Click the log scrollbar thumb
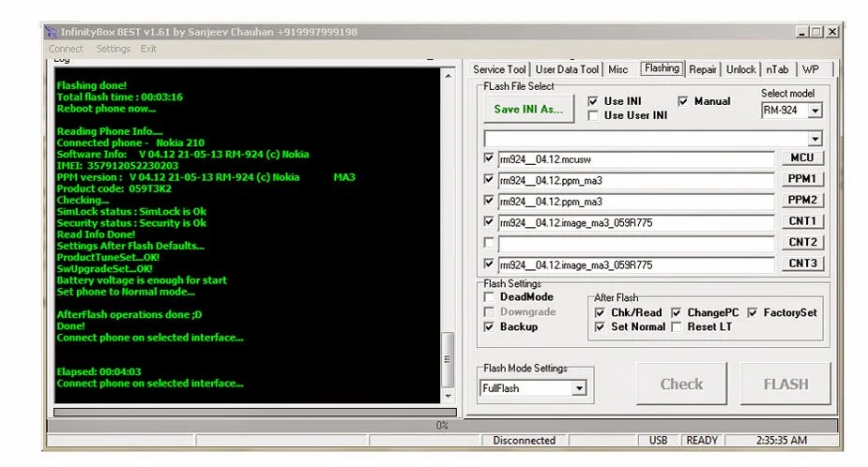 coord(448,360)
